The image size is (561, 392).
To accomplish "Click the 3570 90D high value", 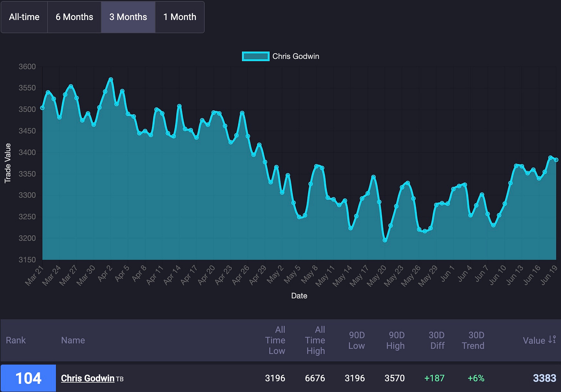I will coord(395,378).
